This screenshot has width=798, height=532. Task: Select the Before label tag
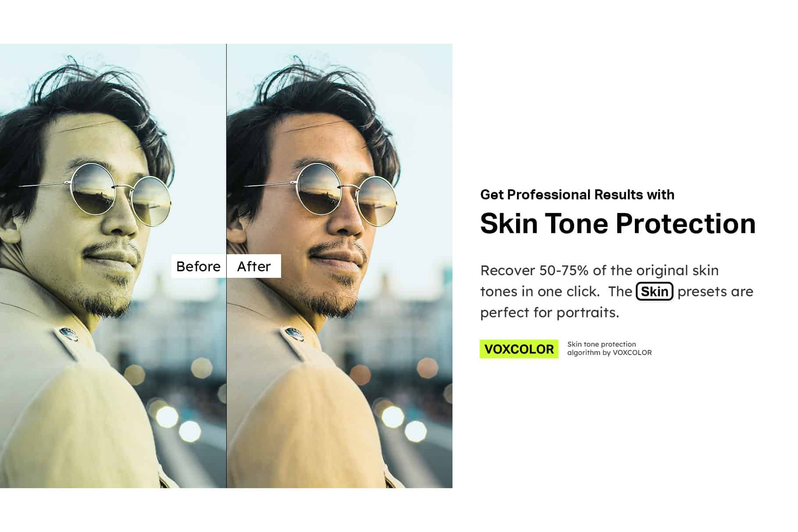tap(199, 266)
